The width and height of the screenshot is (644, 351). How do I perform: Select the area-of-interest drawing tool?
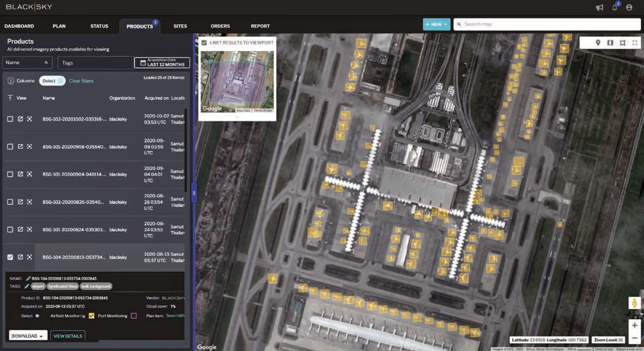[623, 43]
